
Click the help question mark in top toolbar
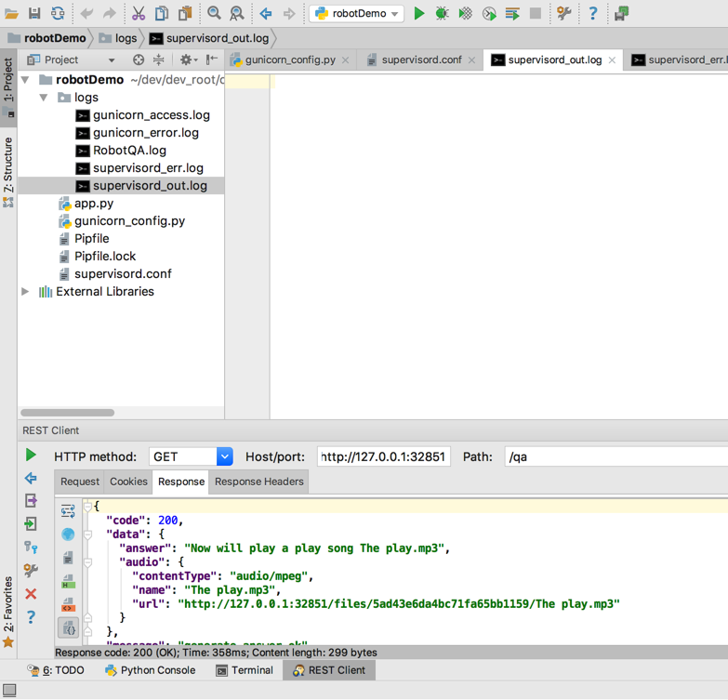pos(592,14)
